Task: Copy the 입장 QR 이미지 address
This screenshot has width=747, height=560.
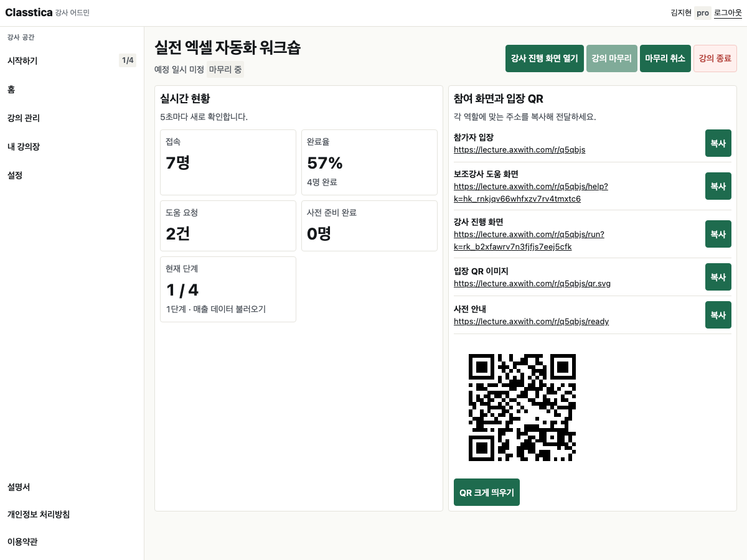Action: (718, 277)
